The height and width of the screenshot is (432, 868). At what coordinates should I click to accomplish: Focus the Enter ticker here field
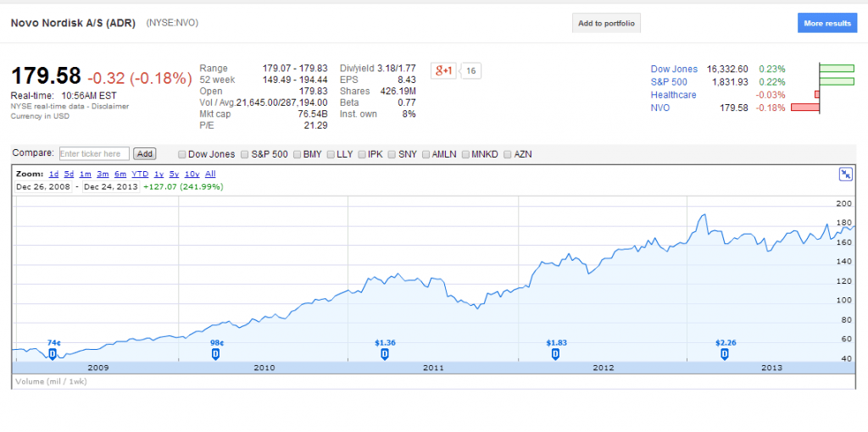point(94,154)
